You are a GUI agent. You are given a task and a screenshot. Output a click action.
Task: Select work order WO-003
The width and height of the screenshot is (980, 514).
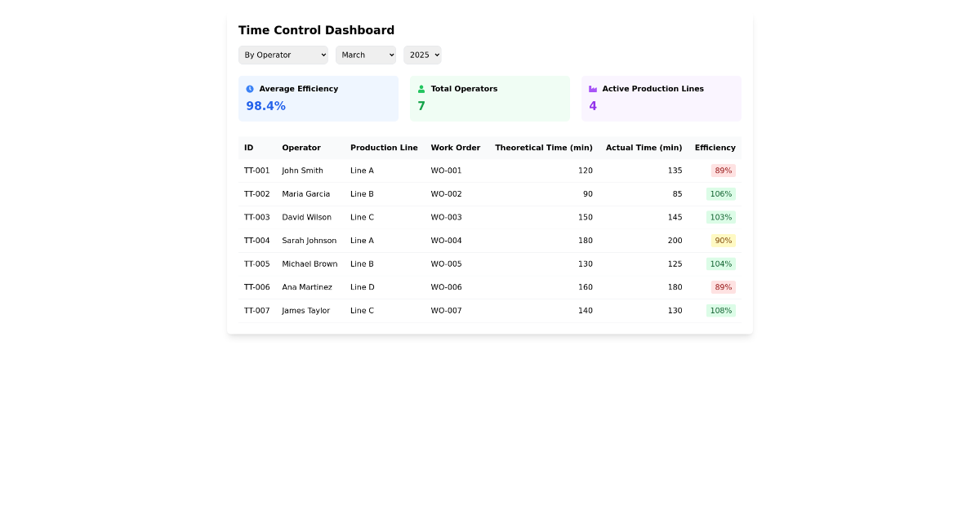(x=446, y=217)
